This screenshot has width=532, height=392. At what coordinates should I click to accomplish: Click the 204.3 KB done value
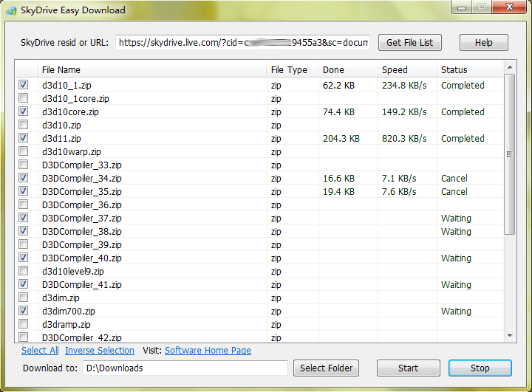(x=341, y=138)
